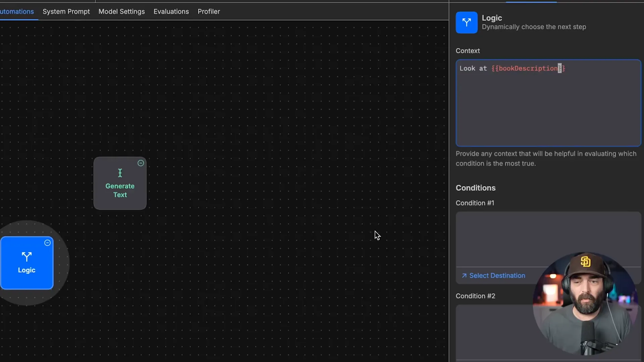Select the Generate Text node label

pyautogui.click(x=120, y=190)
